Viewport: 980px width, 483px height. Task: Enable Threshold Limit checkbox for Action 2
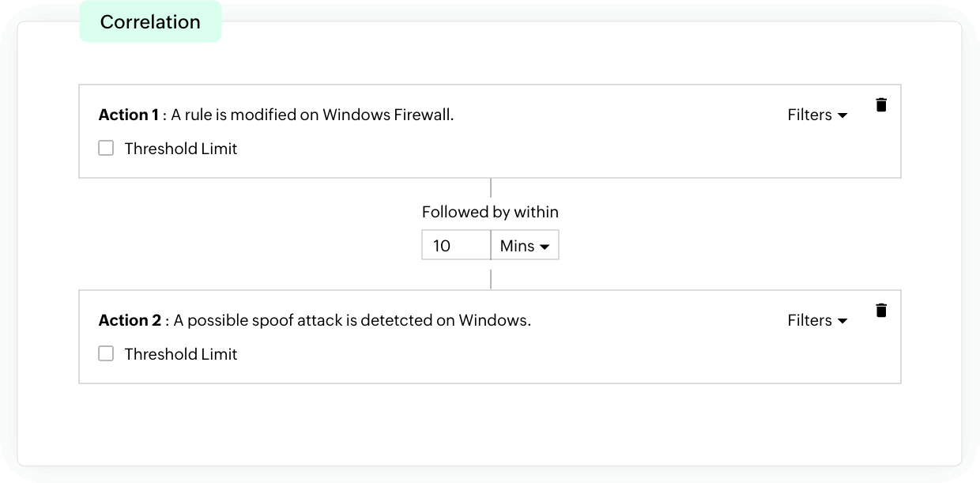pos(106,353)
